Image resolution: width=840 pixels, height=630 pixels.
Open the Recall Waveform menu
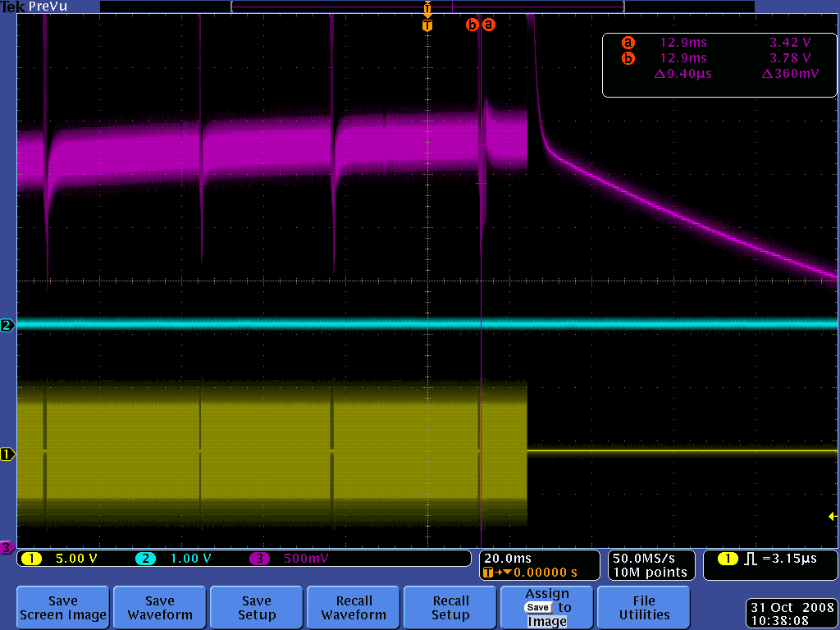(x=354, y=608)
